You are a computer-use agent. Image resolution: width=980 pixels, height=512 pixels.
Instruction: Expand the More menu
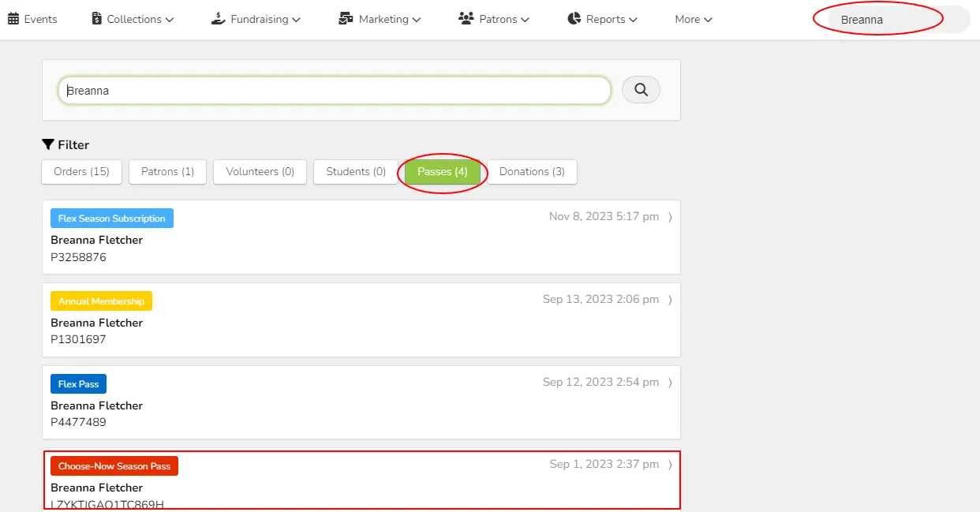(x=694, y=19)
